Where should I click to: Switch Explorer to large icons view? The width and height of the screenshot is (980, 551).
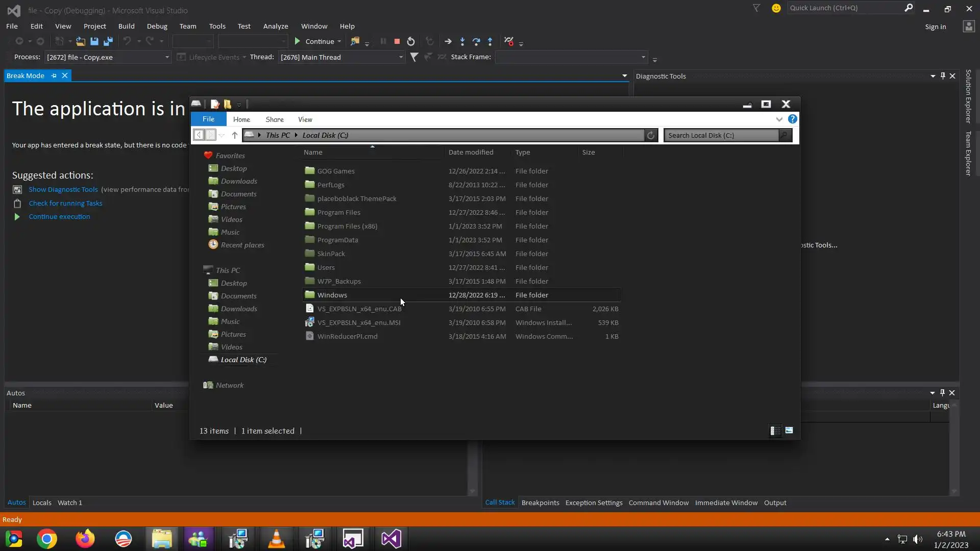pos(789,431)
